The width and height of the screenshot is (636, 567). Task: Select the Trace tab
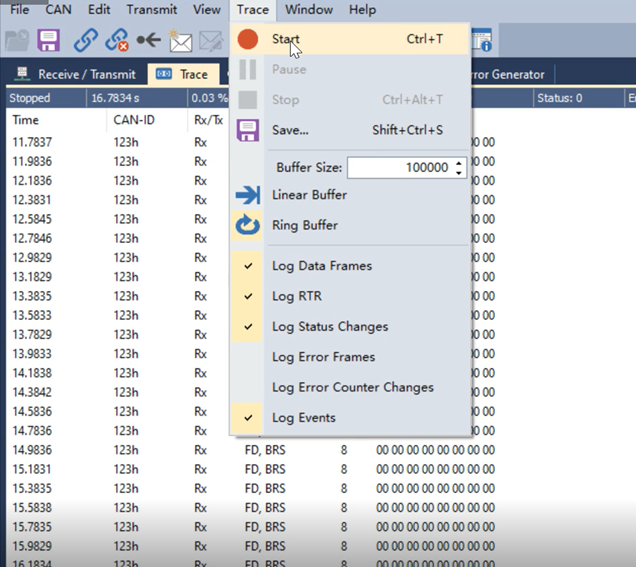[x=183, y=74]
